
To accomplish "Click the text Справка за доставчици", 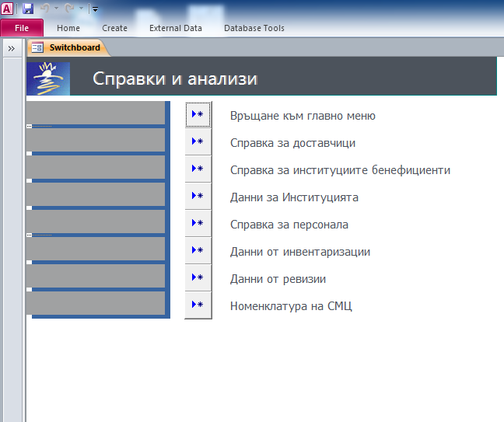I will (292, 143).
